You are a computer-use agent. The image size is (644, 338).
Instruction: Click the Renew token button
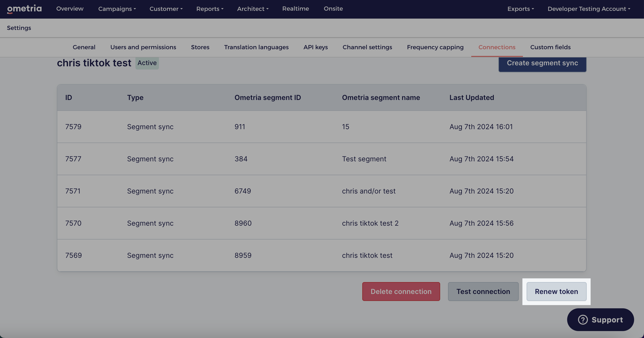[x=556, y=291]
